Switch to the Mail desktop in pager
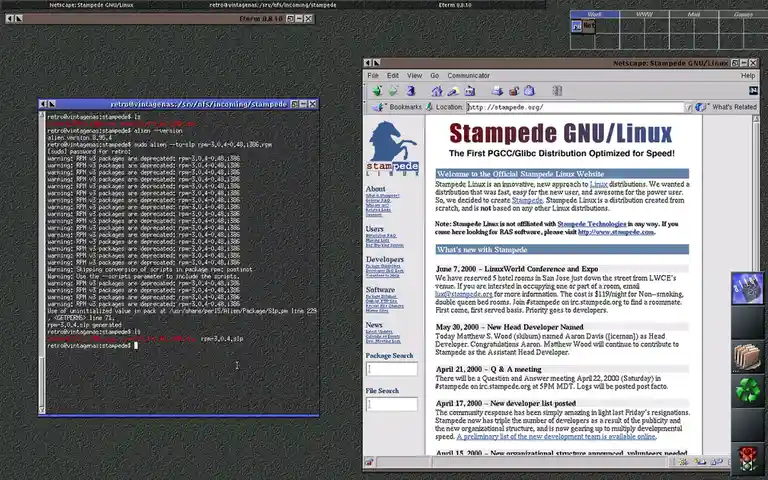This screenshot has height=480, width=768. (694, 15)
